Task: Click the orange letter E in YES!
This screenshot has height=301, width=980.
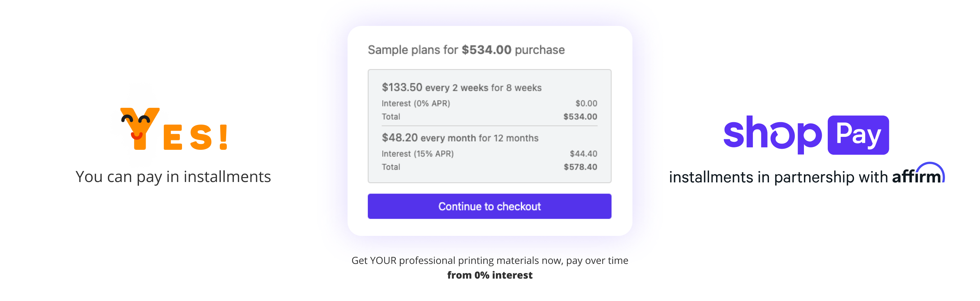Action: (x=173, y=138)
